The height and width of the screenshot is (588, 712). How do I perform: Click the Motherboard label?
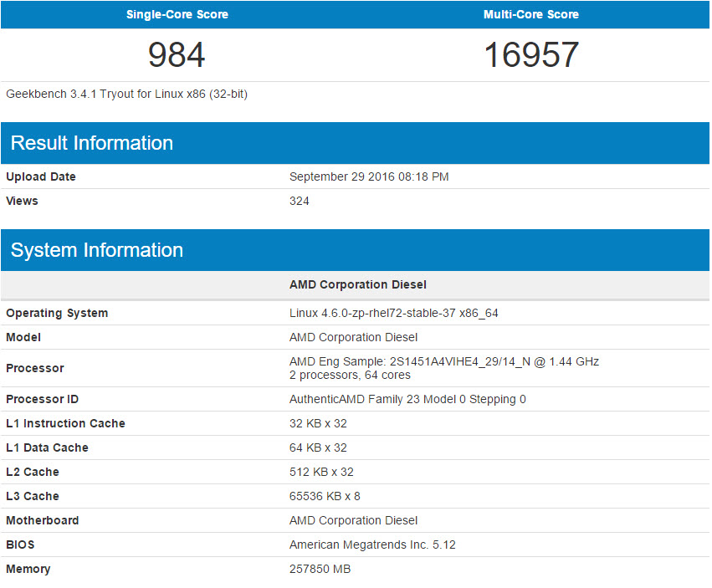click(x=42, y=520)
